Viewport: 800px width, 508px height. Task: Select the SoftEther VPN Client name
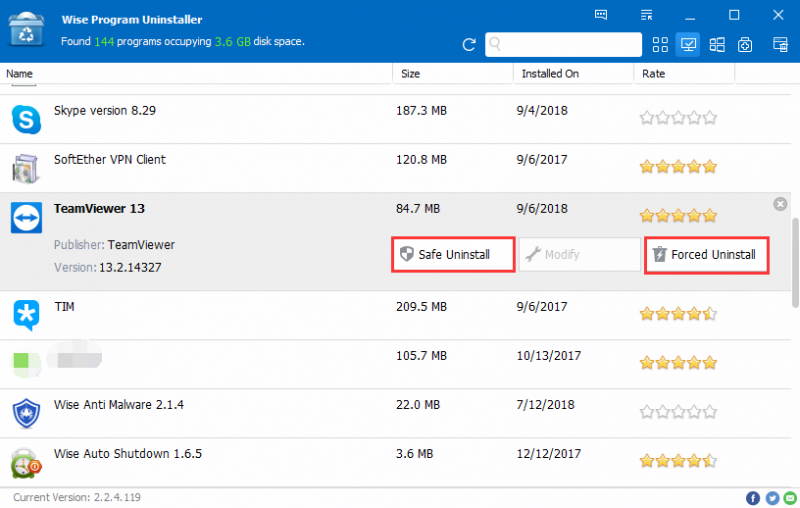coord(110,160)
